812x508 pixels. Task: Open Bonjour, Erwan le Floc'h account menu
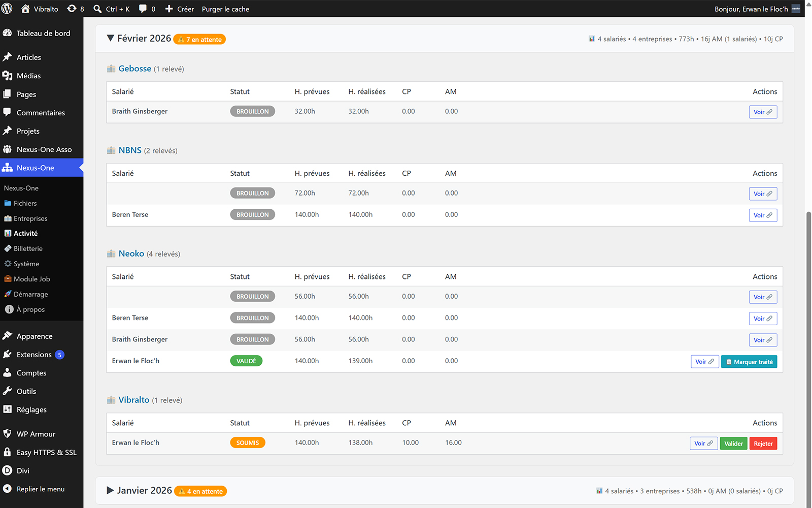coord(757,9)
